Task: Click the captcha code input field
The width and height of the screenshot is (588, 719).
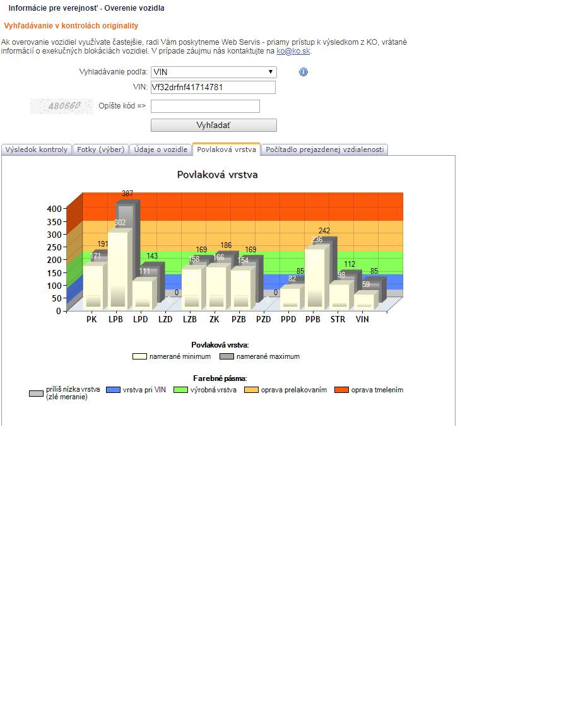Action: pos(205,106)
